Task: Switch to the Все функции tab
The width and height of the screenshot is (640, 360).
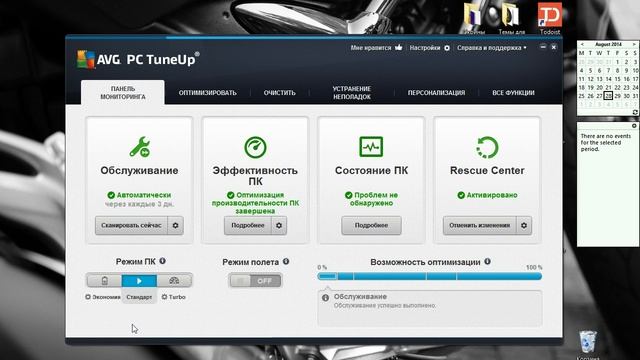Action: pyautogui.click(x=513, y=93)
